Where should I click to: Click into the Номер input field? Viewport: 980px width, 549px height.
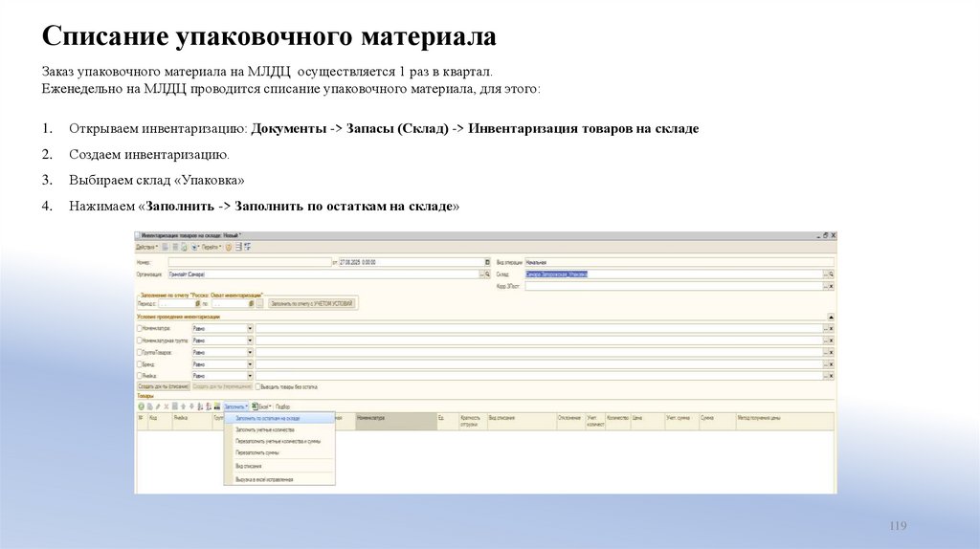coord(250,262)
